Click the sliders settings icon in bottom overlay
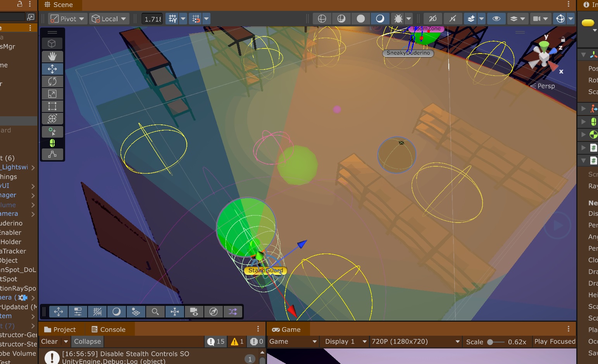 (78, 312)
